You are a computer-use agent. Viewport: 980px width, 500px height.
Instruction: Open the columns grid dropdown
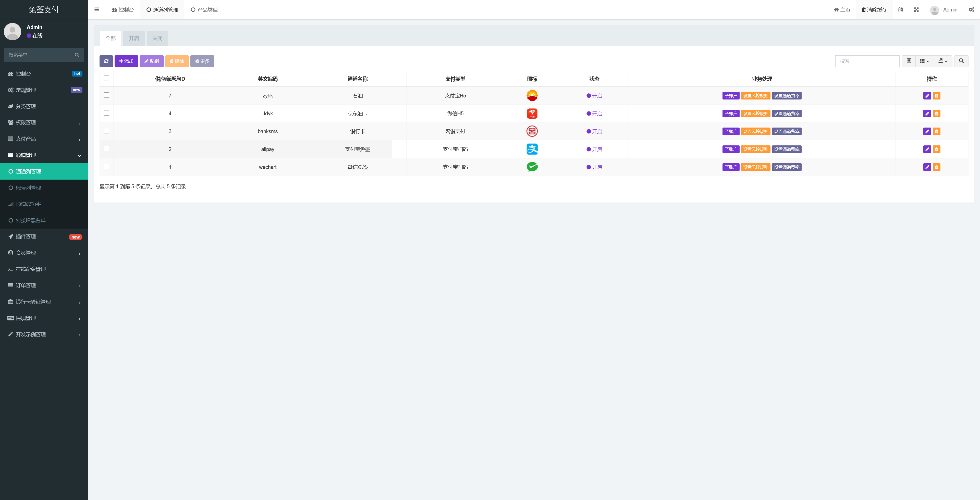click(924, 61)
